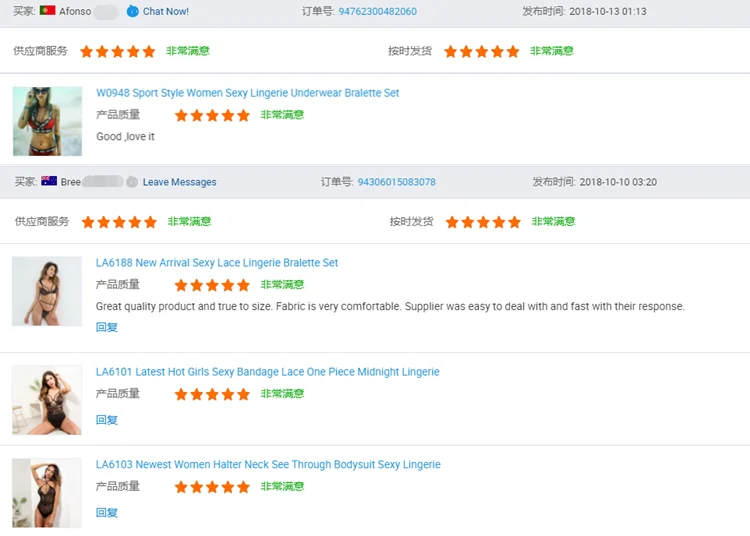Open LA6188 New Arrival Lace Bralette Set

(x=217, y=263)
